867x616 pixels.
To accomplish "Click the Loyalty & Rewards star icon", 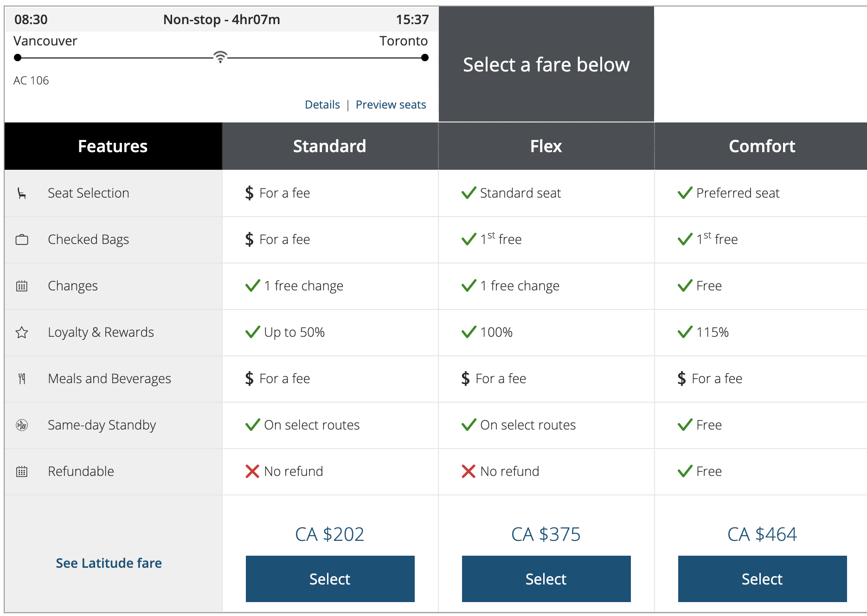I will tap(22, 333).
